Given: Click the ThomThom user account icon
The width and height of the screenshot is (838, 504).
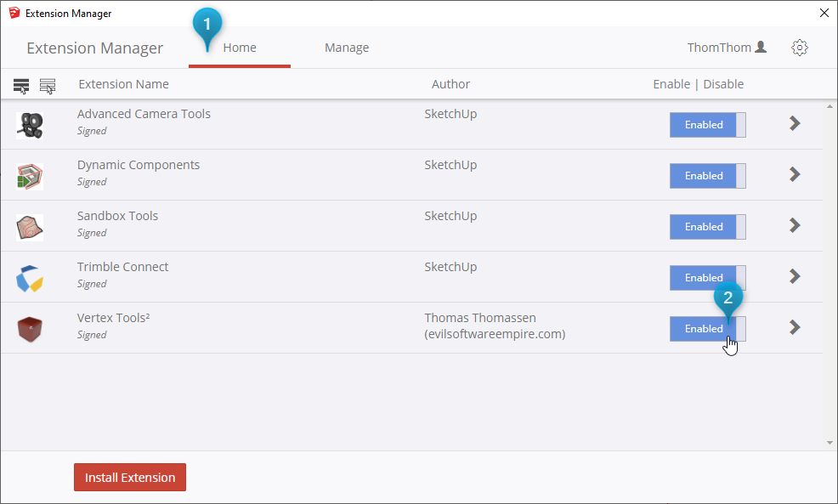Looking at the screenshot, I should pyautogui.click(x=761, y=48).
